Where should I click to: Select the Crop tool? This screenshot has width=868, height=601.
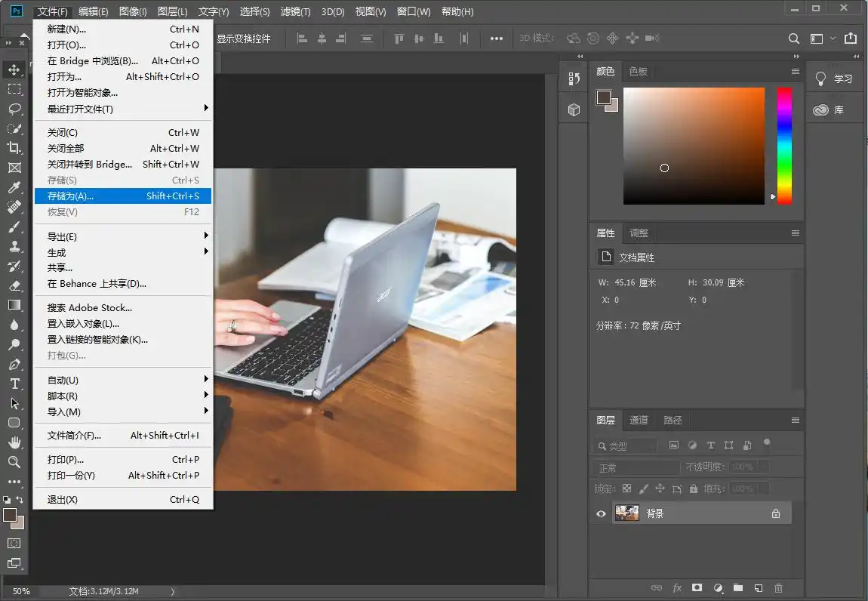[14, 148]
